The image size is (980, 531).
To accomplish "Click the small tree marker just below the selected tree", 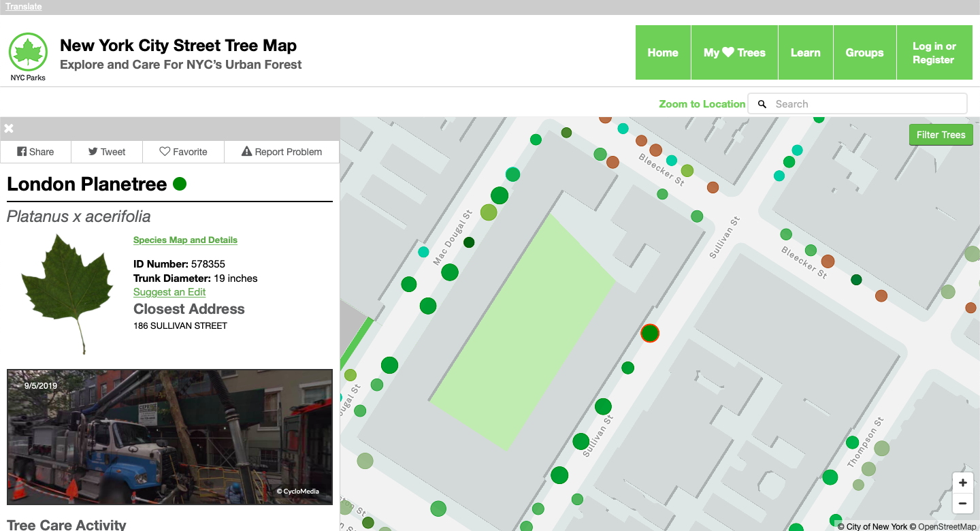I will 627,368.
